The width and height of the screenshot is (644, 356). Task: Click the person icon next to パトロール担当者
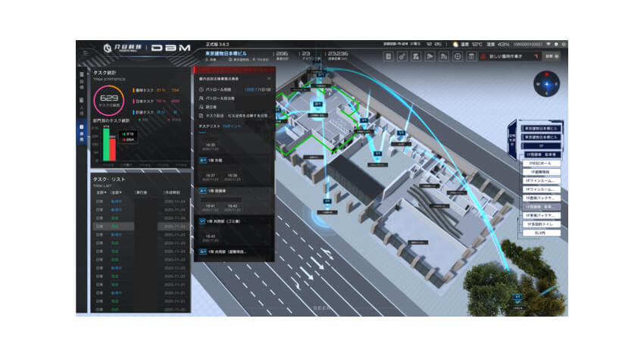pos(202,98)
